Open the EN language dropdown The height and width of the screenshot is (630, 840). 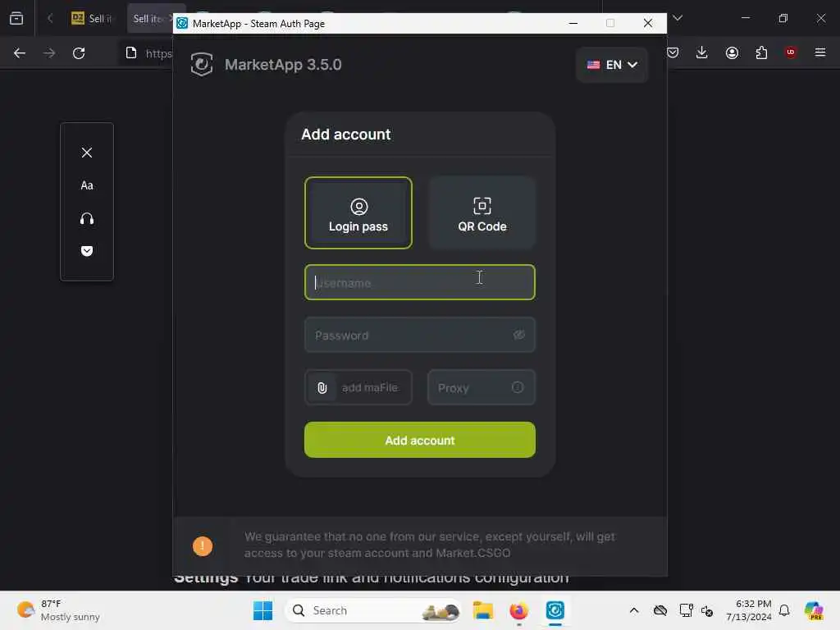click(612, 65)
